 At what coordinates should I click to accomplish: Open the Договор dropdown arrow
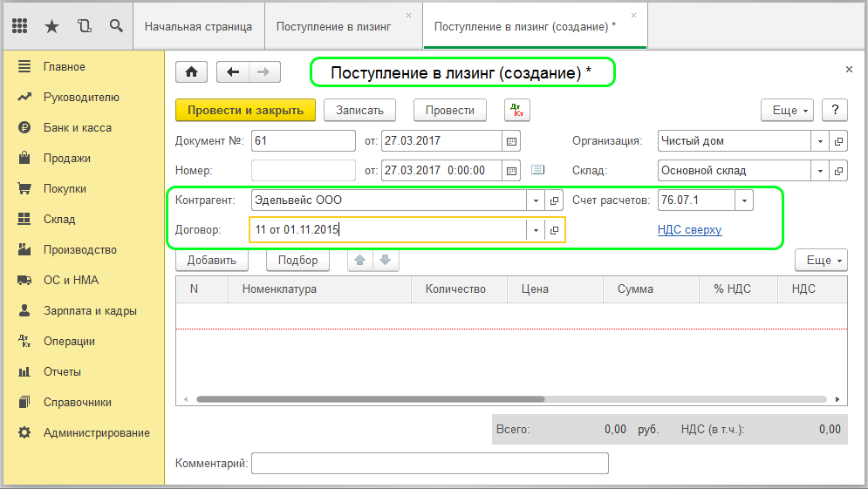coord(534,230)
